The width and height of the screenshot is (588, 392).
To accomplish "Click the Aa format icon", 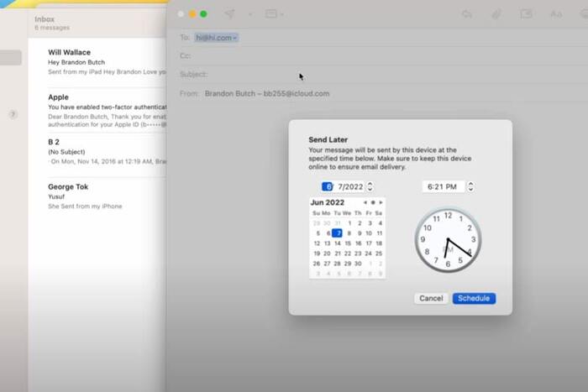I will point(556,14).
